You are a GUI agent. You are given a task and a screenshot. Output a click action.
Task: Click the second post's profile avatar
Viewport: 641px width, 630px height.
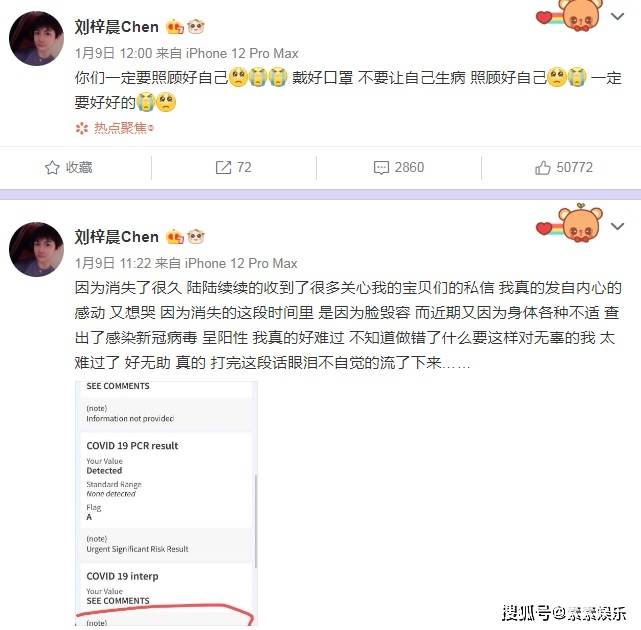[36, 249]
